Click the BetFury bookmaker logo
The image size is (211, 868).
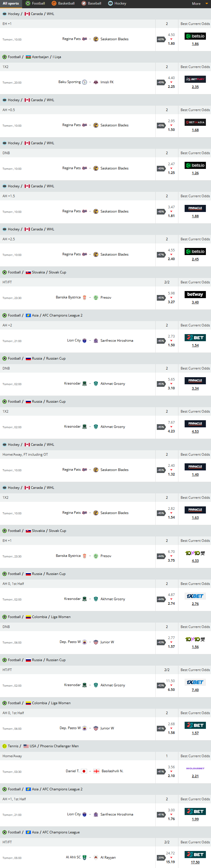click(x=195, y=79)
